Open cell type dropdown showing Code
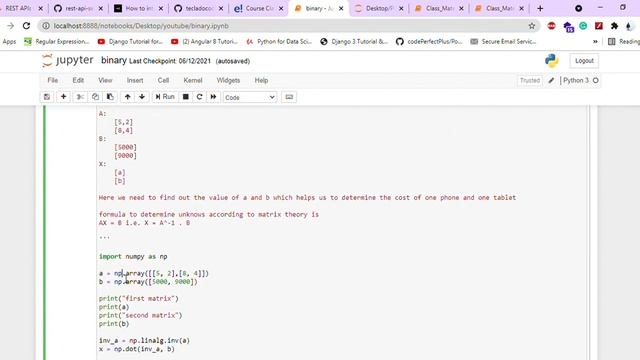This screenshot has width=640, height=360. pyautogui.click(x=250, y=98)
